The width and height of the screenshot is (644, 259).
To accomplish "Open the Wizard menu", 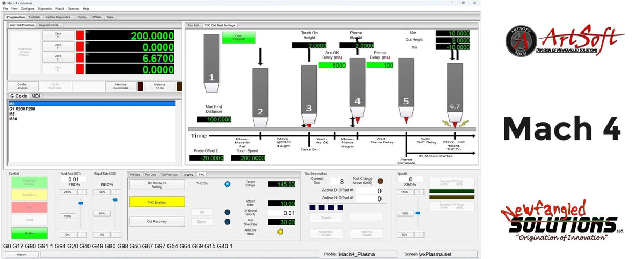I will tap(59, 9).
